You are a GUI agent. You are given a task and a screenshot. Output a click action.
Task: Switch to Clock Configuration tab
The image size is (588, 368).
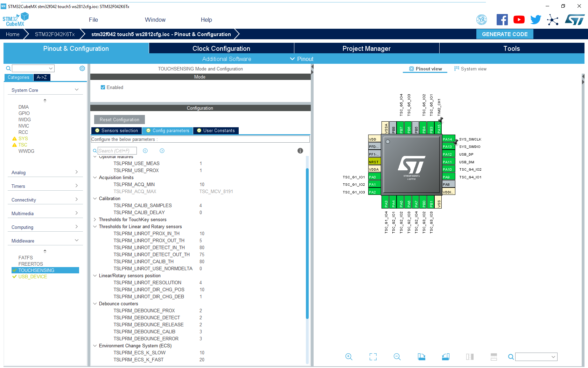point(221,48)
